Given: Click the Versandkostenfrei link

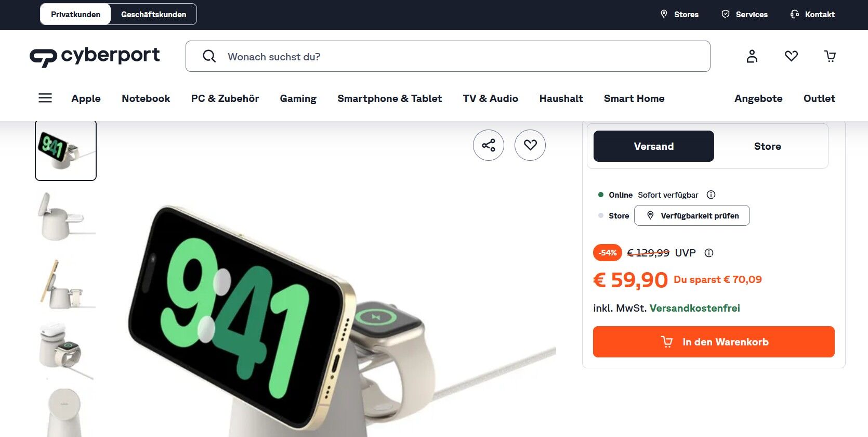Looking at the screenshot, I should click(x=694, y=308).
